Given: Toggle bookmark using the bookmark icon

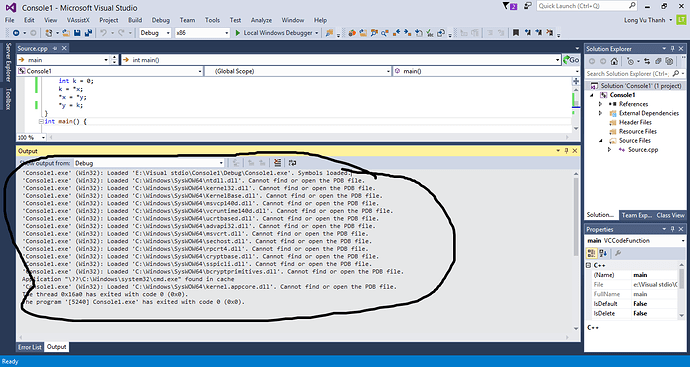Looking at the screenshot, I should (516, 33).
